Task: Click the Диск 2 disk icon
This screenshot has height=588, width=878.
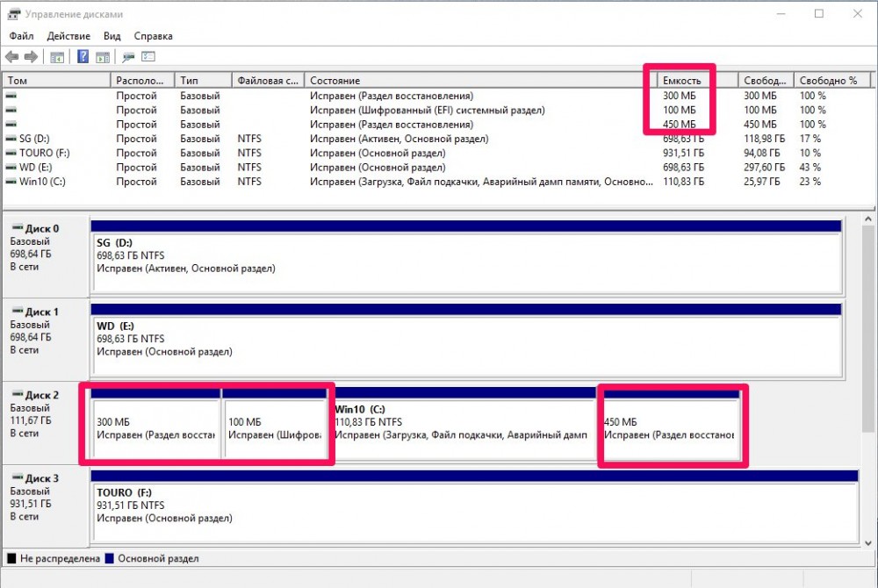Action: tap(18, 394)
